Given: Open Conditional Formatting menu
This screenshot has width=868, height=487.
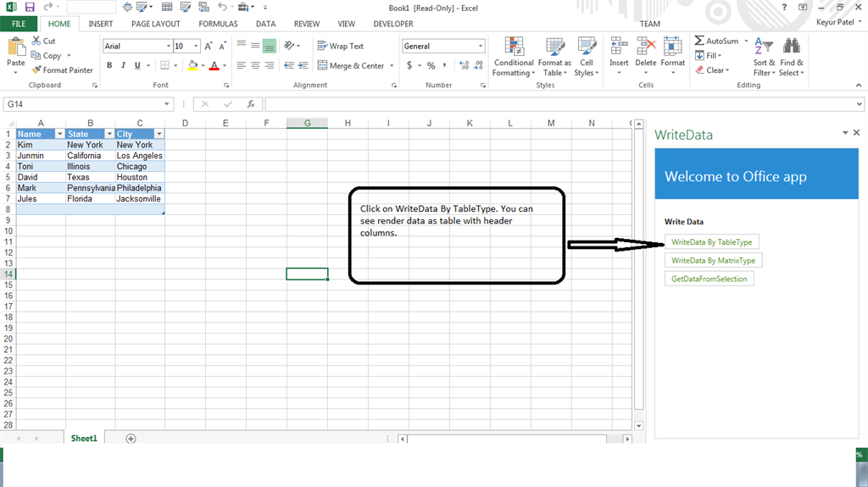Looking at the screenshot, I should click(x=514, y=57).
